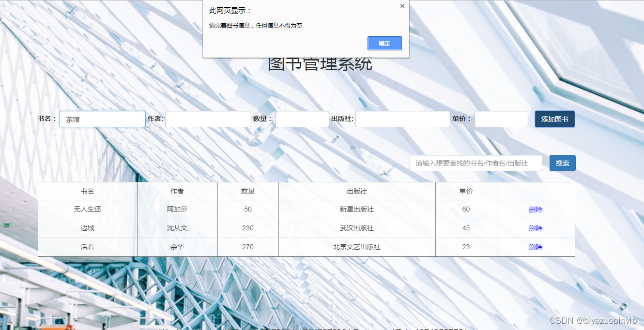Click the author cell 阿加莎
The width and height of the screenshot is (644, 330).
(x=177, y=210)
